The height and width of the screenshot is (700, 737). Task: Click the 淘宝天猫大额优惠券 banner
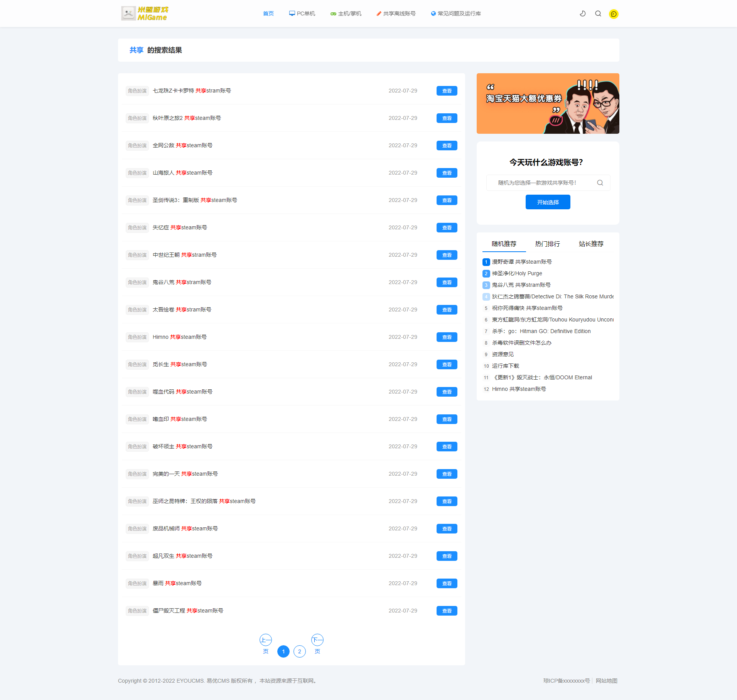tap(548, 103)
